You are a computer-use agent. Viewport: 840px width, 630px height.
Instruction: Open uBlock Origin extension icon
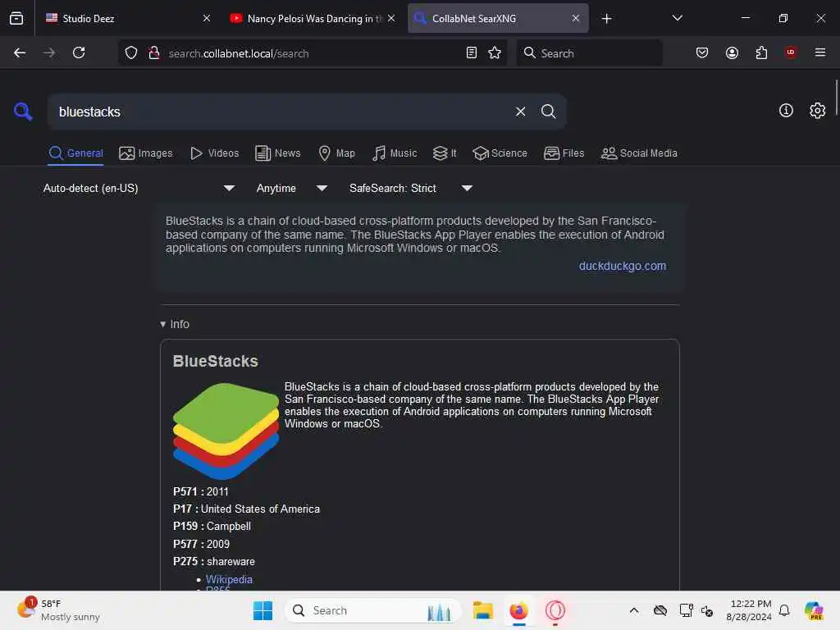pyautogui.click(x=791, y=52)
